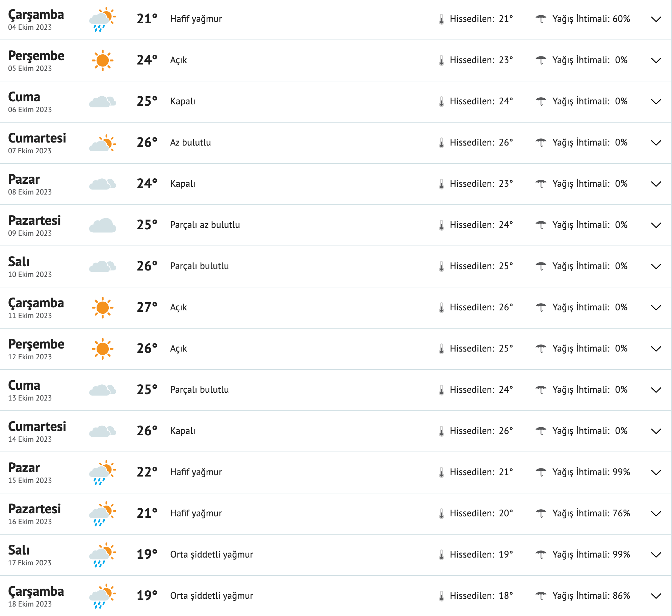Click the light rain icon for Çarşamba 04 Ekim
Screen dimensions: 672x616
point(102,19)
